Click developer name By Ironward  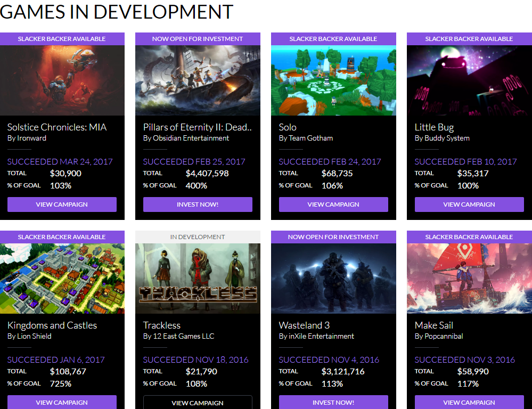pyautogui.click(x=27, y=138)
